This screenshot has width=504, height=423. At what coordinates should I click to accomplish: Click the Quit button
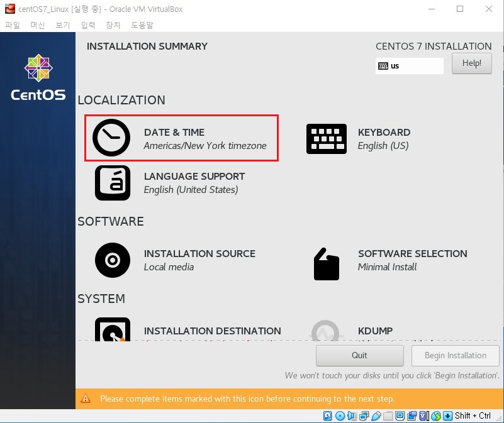point(360,356)
